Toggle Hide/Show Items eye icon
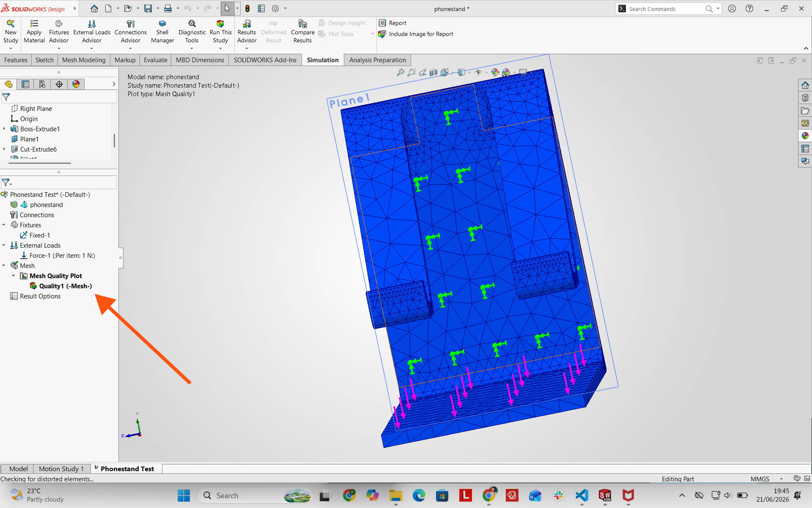Viewport: 812px width, 508px height. click(478, 72)
